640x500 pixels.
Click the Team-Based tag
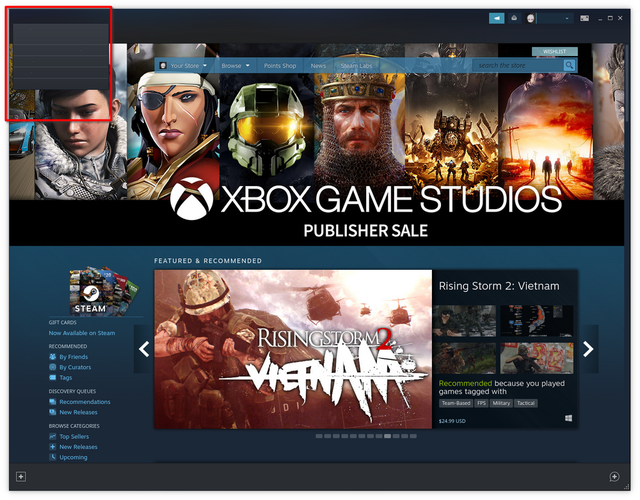click(456, 403)
